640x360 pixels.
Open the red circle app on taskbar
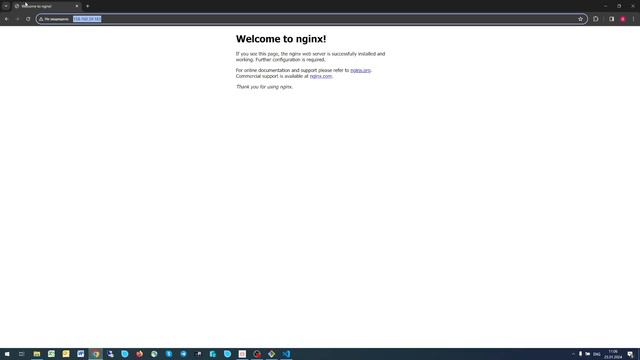(257, 354)
